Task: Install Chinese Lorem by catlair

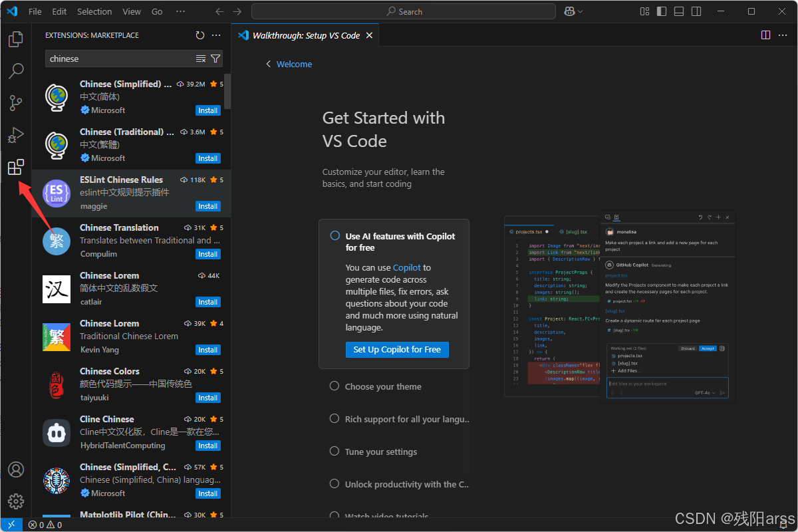Action: coord(208,302)
